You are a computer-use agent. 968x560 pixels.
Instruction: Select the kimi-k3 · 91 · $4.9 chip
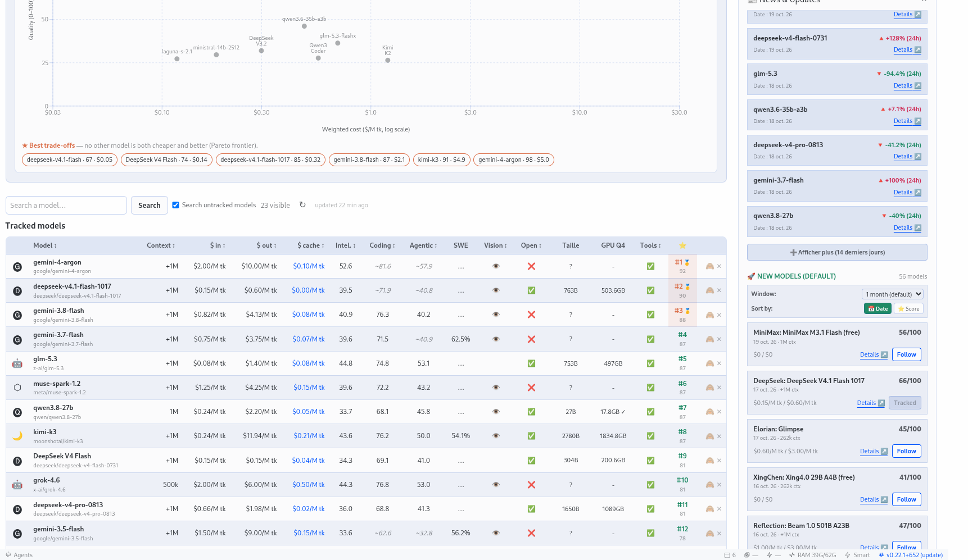[x=441, y=160]
